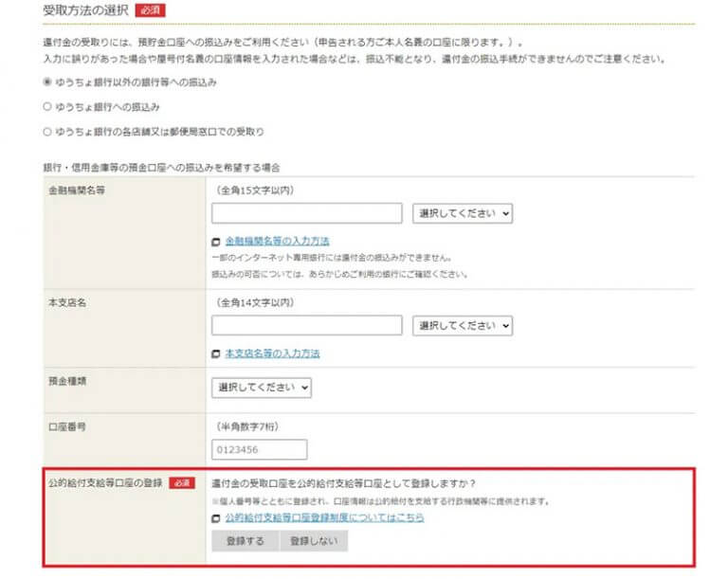Click the (全角14文字以内) hint text
728x579 pixels.
tap(255, 302)
